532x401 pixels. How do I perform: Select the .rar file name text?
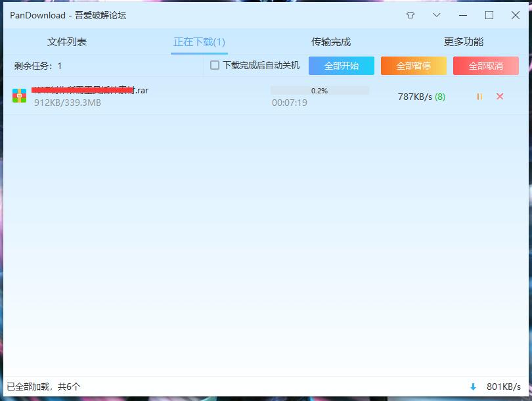(x=90, y=90)
